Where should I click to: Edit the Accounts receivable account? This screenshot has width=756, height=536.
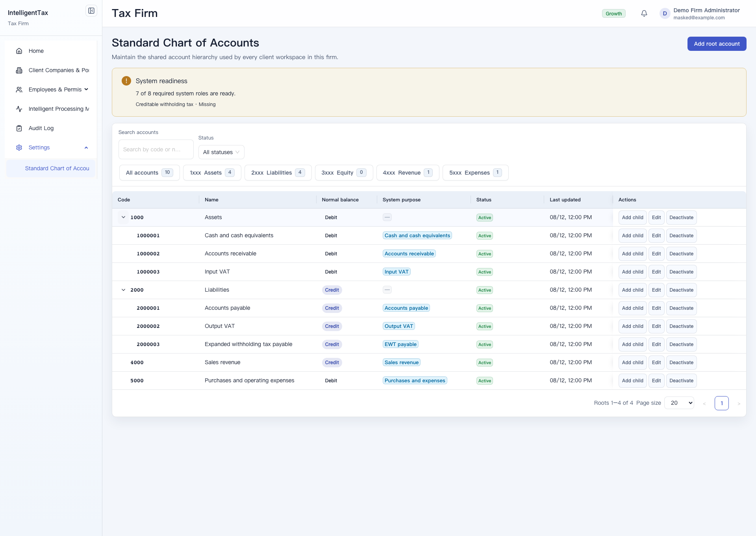tap(656, 254)
